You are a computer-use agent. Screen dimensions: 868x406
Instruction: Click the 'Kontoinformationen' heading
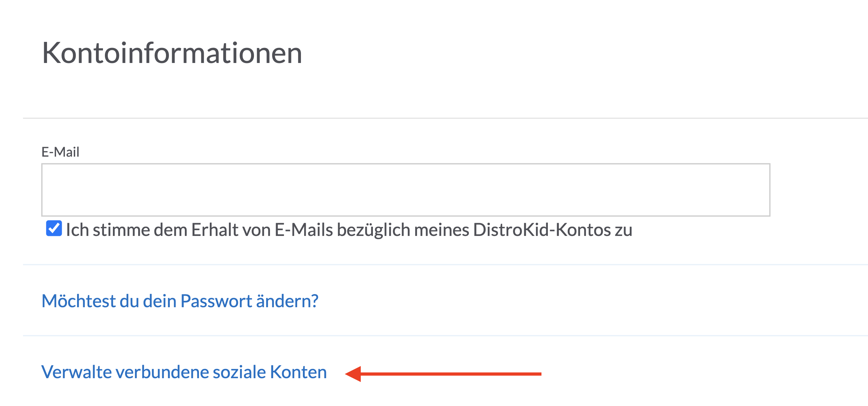pos(172,53)
